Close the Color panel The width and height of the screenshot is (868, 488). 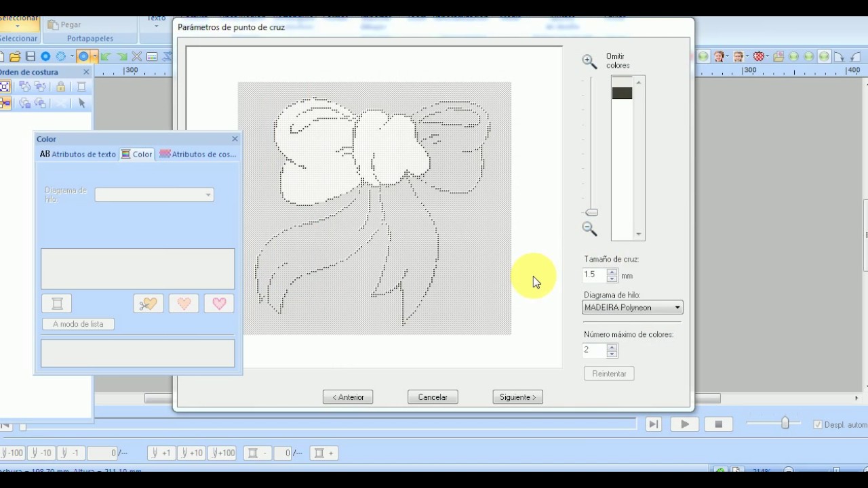pos(235,139)
